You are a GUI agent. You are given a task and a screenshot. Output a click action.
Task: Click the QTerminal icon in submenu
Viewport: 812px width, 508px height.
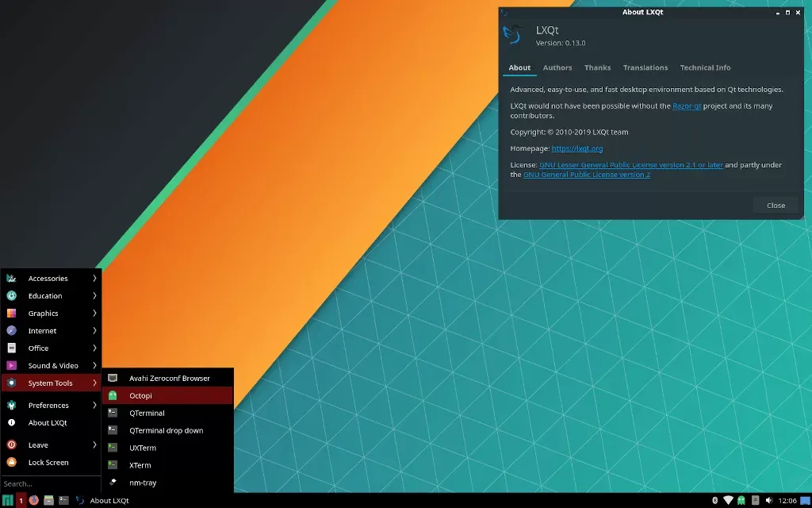(x=113, y=413)
